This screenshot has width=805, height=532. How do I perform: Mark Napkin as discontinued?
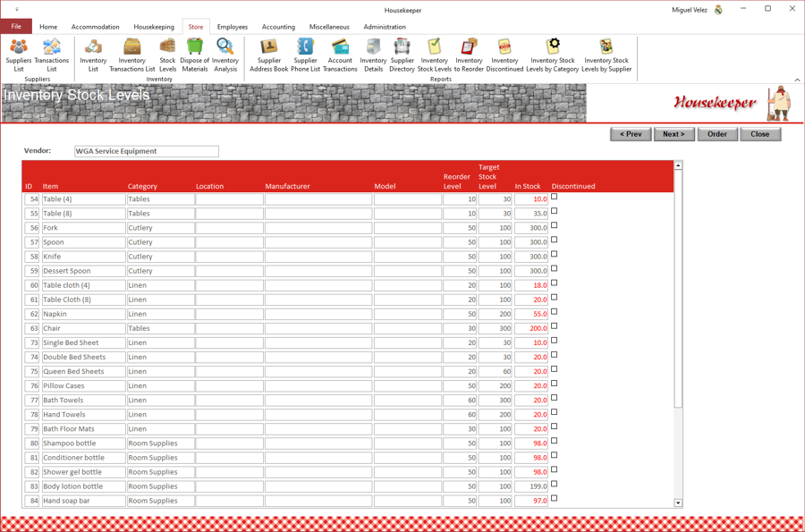(554, 311)
